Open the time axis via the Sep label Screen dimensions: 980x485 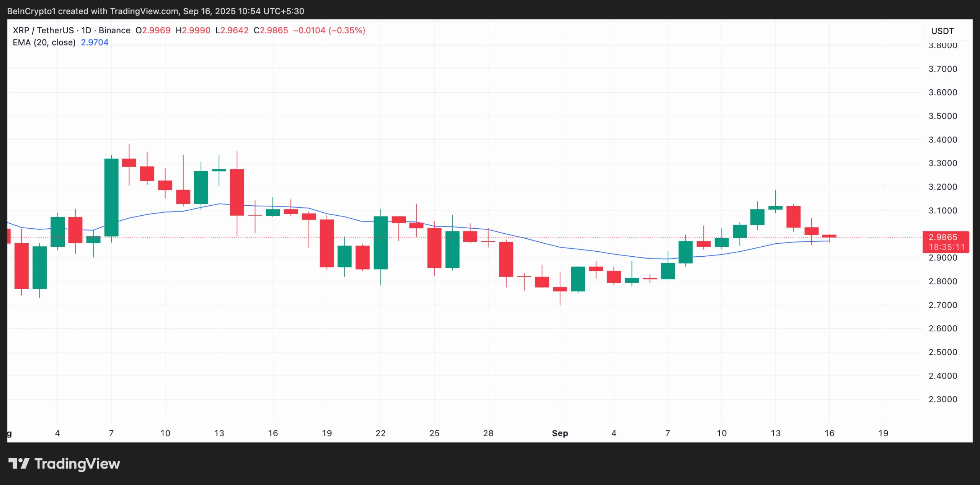point(560,434)
